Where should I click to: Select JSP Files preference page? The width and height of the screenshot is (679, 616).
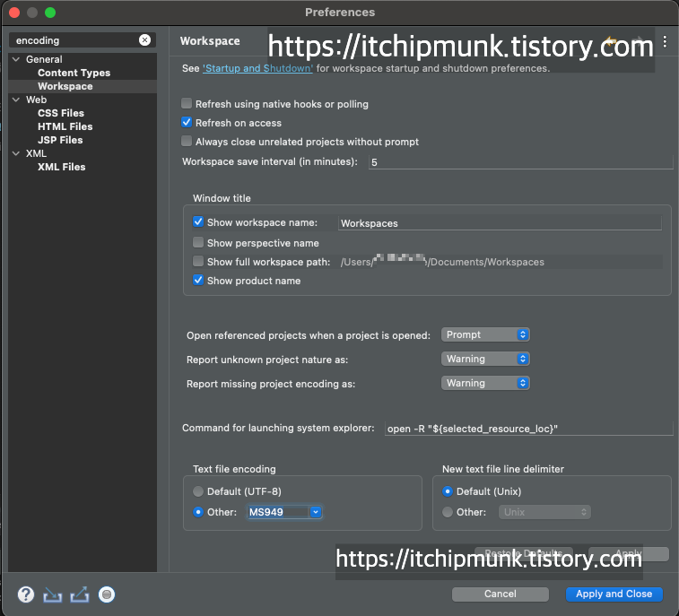click(60, 140)
